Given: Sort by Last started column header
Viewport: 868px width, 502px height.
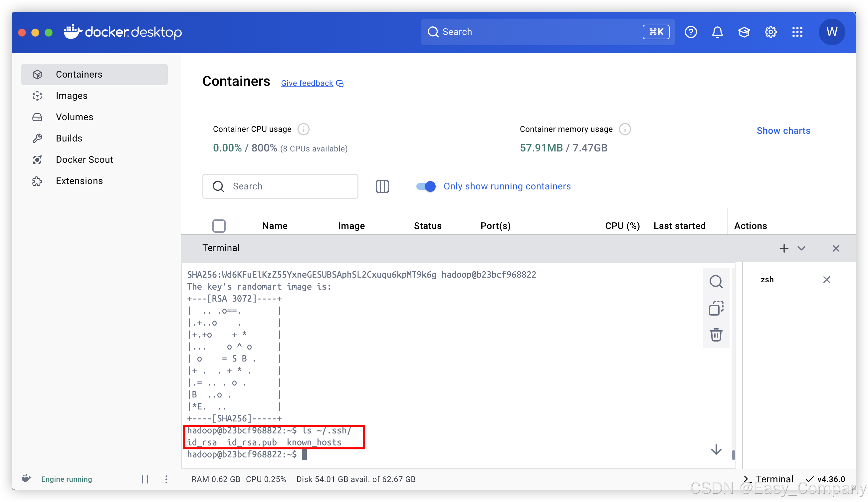Looking at the screenshot, I should [679, 226].
